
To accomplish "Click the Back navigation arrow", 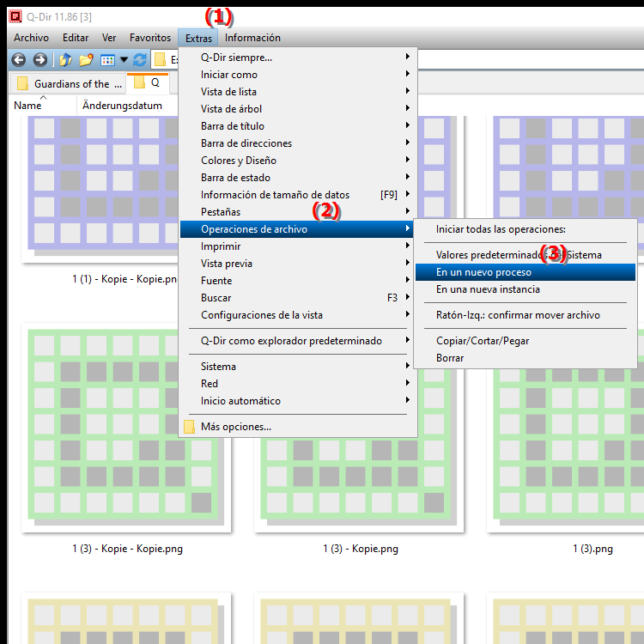I will pyautogui.click(x=18, y=60).
